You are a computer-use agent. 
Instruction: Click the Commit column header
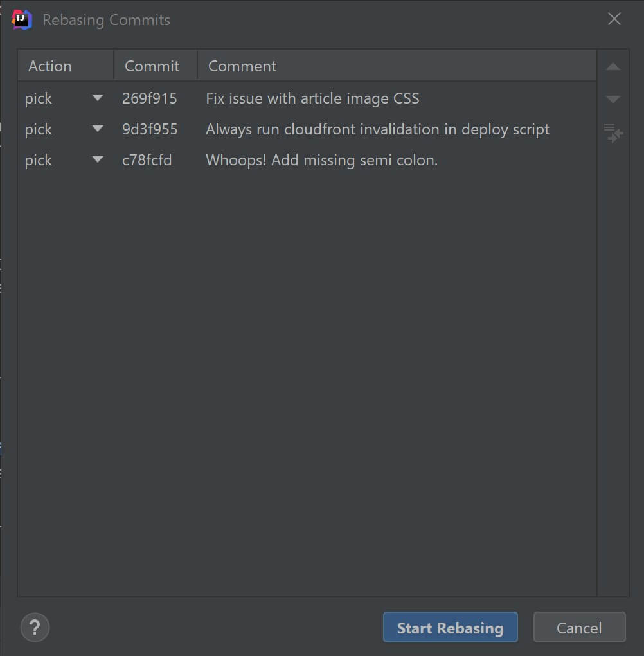pyautogui.click(x=156, y=66)
